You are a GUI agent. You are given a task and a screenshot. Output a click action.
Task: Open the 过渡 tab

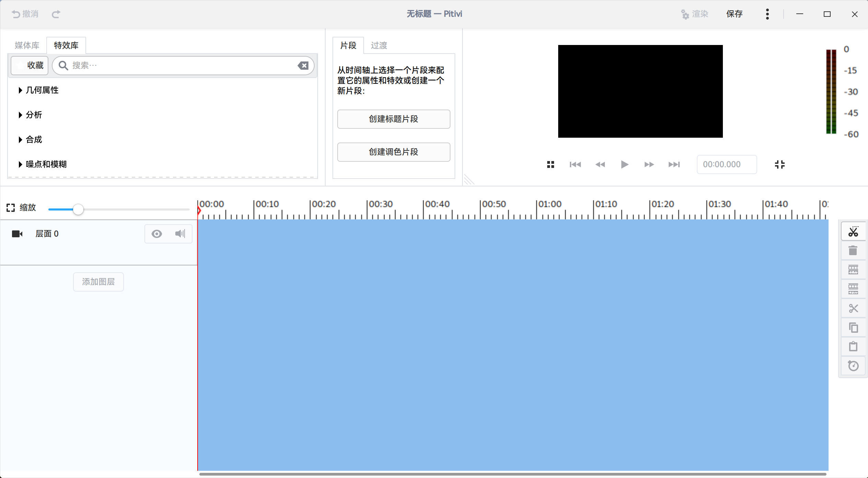pos(379,45)
